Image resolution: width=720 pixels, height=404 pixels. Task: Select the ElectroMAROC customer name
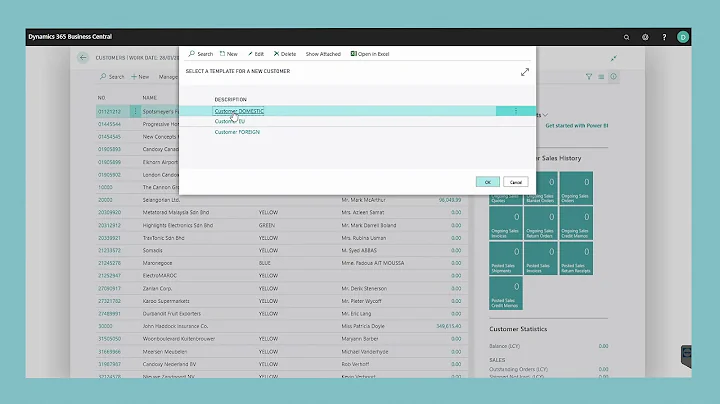pos(159,275)
